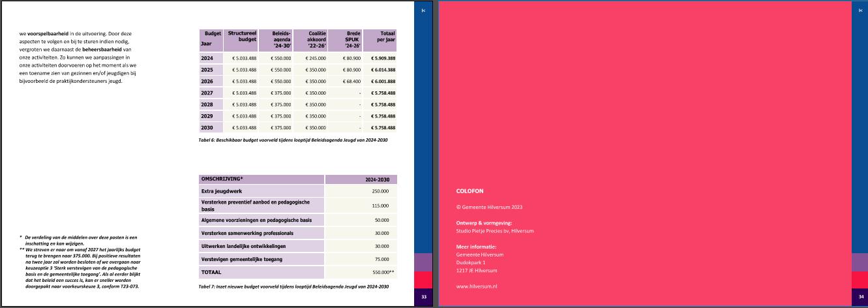The width and height of the screenshot is (868, 308).
Task: Select the 'Extra jeugdwerk' row
Action: [262, 191]
